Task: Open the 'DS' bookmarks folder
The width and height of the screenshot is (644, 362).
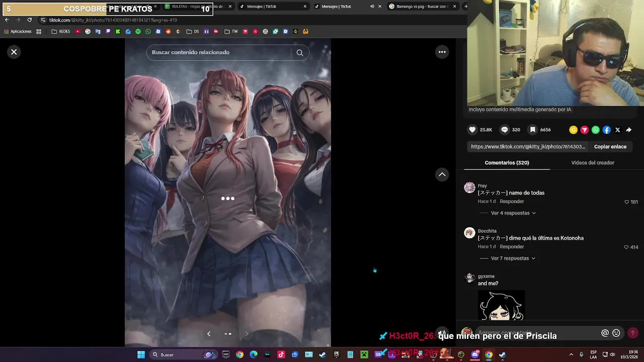Action: 193,32
